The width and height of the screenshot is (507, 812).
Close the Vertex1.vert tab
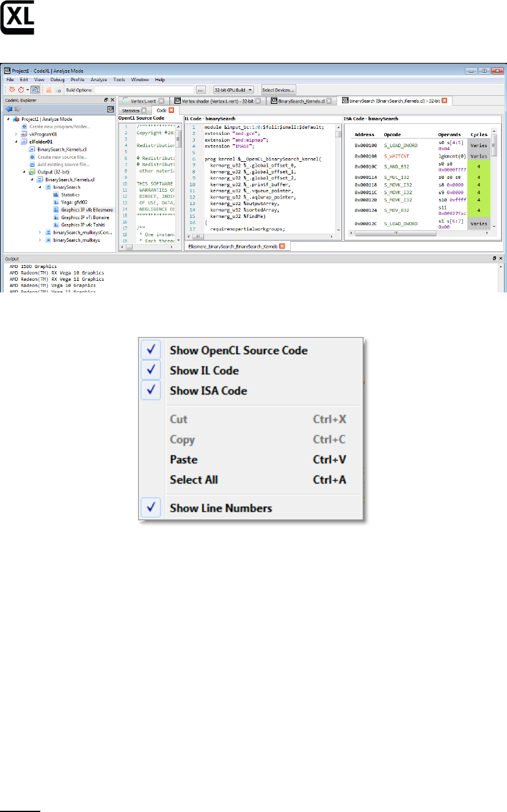click(161, 100)
